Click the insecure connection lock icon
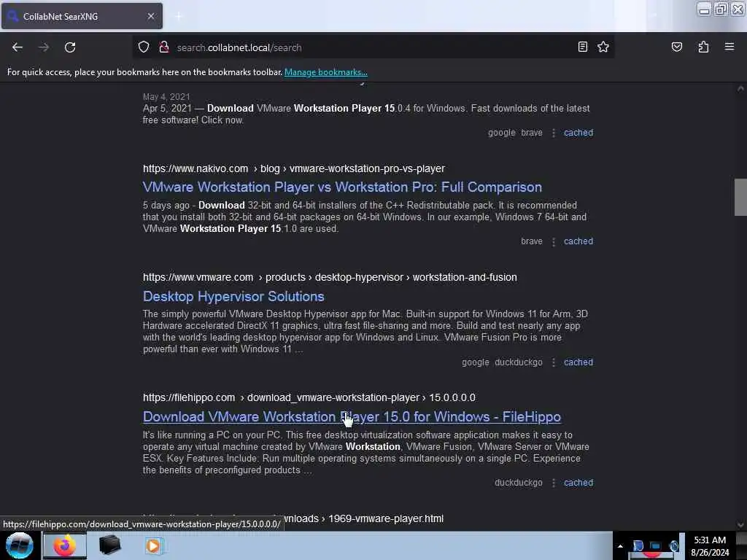 [x=164, y=47]
